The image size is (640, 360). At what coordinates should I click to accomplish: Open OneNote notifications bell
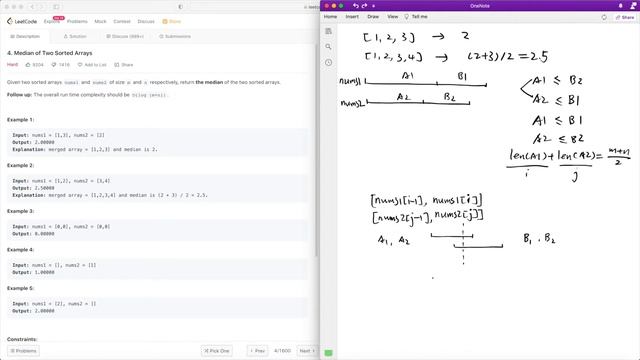tap(620, 6)
